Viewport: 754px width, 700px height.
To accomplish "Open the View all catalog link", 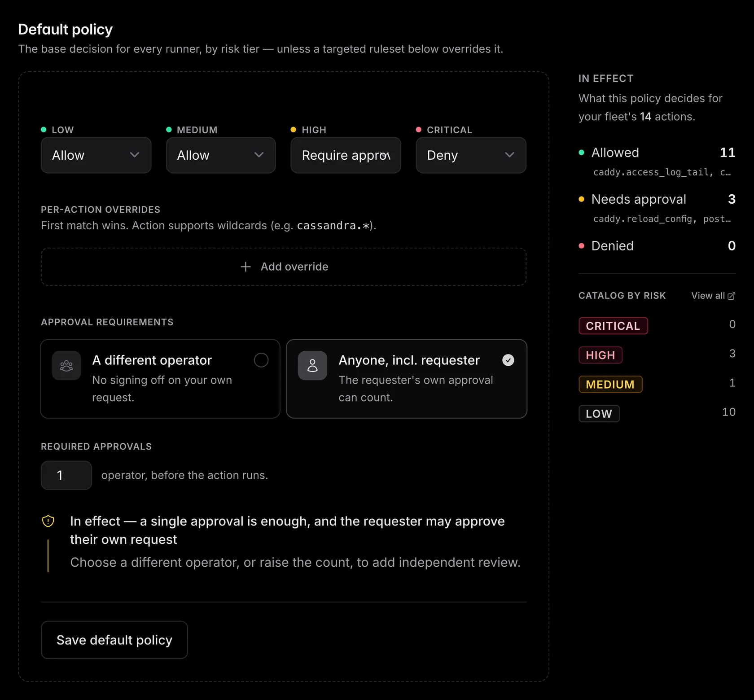I will [x=713, y=296].
